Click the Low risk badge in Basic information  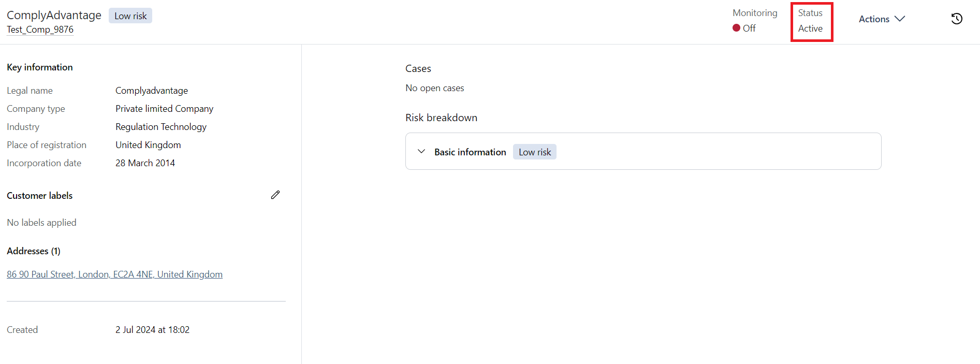tap(535, 152)
